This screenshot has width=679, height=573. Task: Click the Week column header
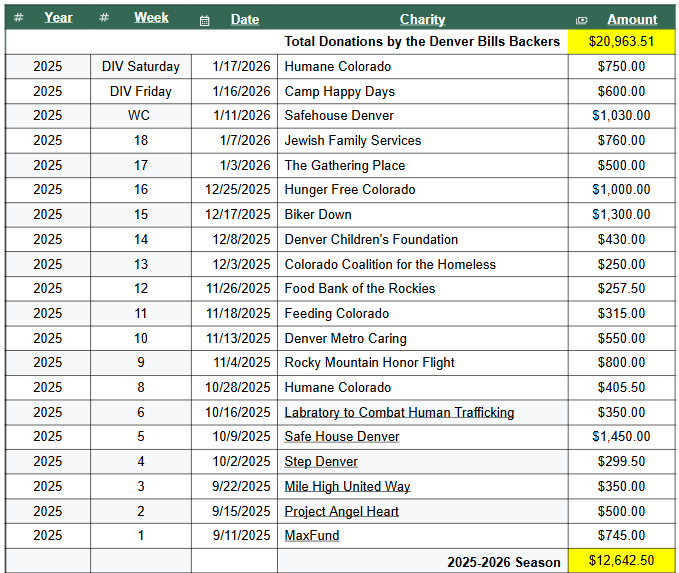click(x=151, y=18)
